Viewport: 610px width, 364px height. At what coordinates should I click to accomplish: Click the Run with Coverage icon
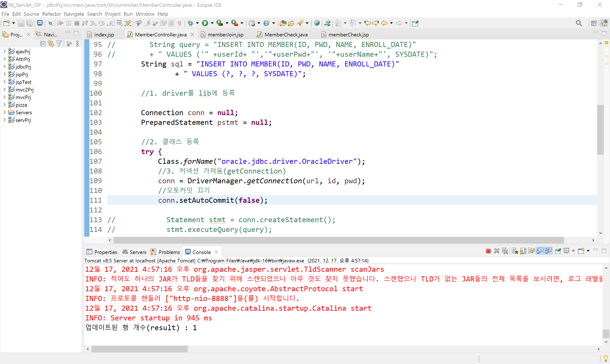pyautogui.click(x=219, y=23)
